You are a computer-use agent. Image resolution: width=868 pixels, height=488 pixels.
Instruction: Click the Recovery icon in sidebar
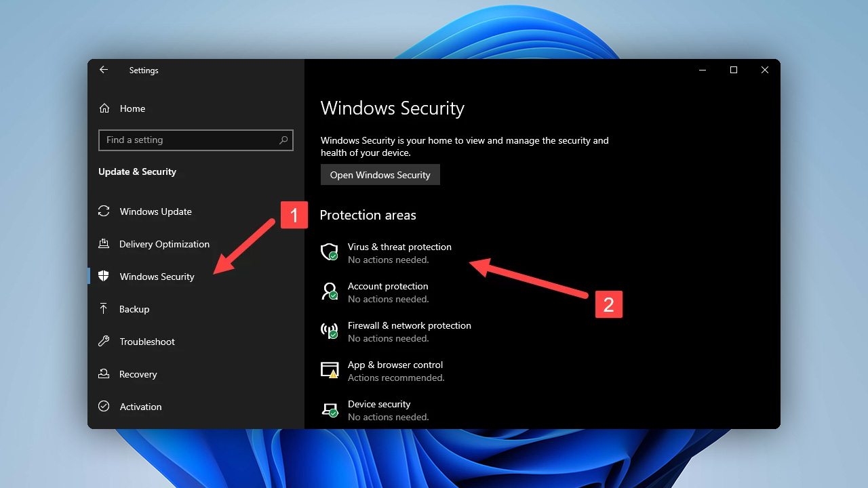[x=104, y=374]
